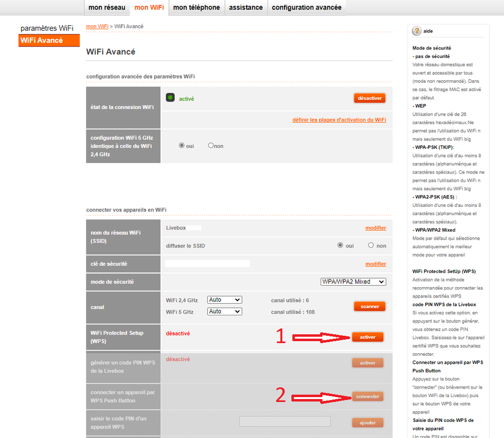Switch to the 'mon téléphone' tab

pyautogui.click(x=196, y=8)
